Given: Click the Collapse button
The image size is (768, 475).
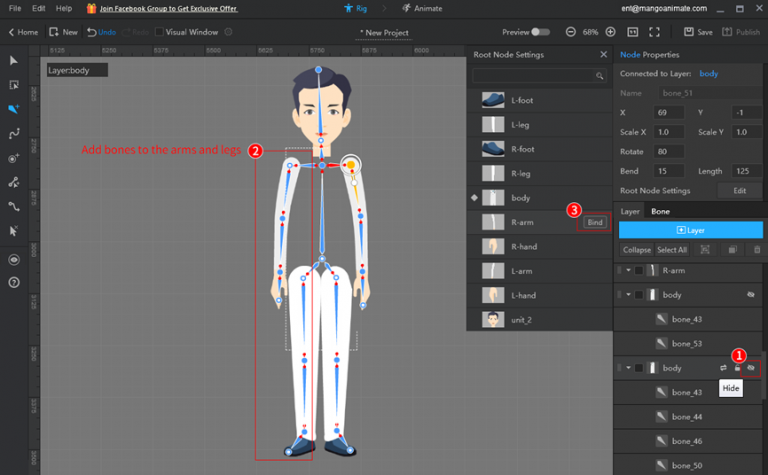Looking at the screenshot, I should (637, 250).
